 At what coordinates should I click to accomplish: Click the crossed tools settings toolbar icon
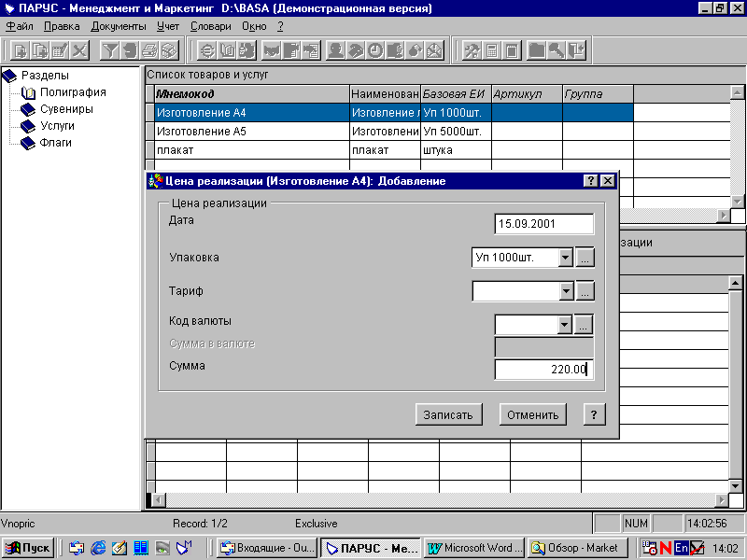(x=472, y=50)
